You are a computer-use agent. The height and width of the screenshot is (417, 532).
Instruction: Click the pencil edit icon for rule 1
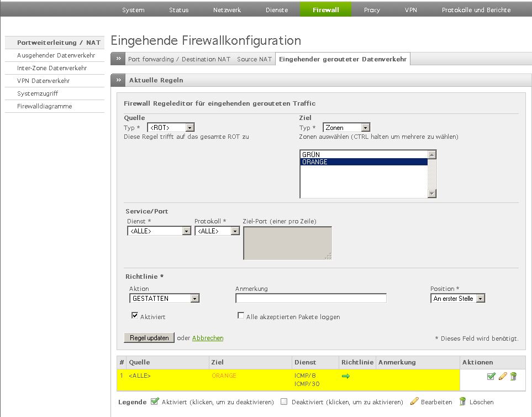coord(503,377)
